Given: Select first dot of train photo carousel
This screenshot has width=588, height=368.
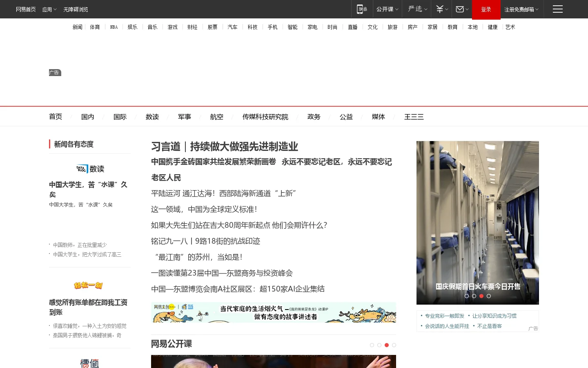Looking at the screenshot, I should [467, 296].
